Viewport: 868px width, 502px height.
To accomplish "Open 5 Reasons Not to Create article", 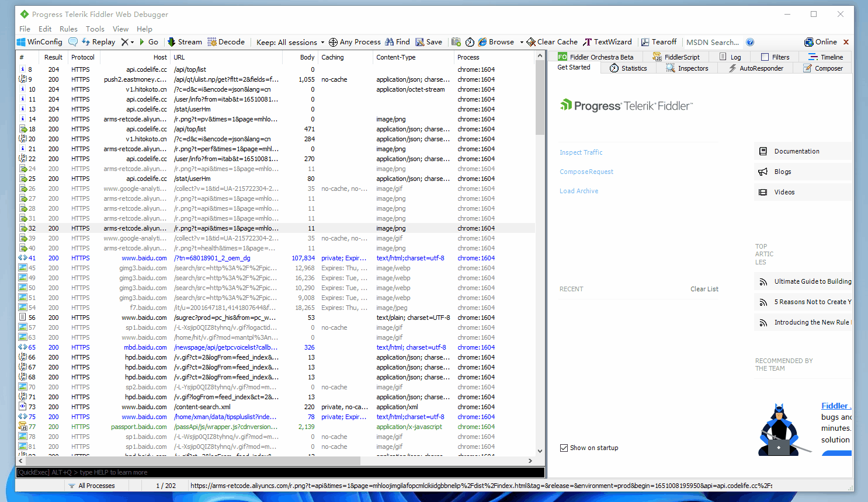I will click(803, 302).
